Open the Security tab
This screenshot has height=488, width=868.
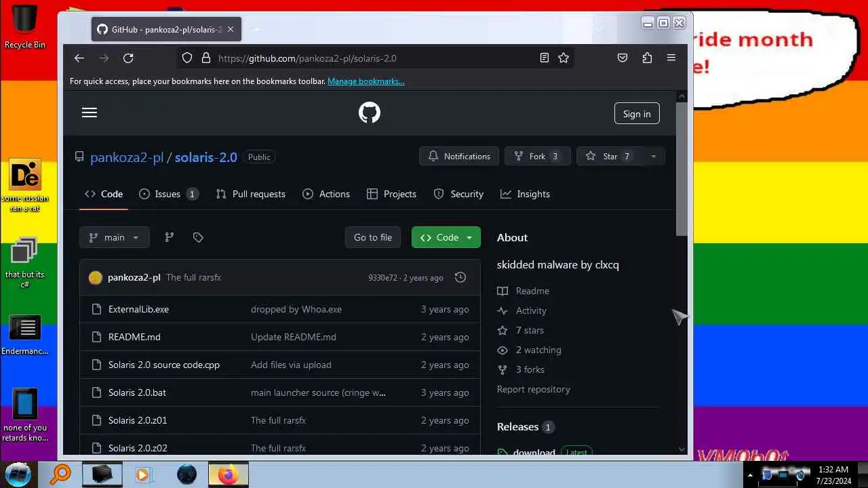(x=458, y=194)
